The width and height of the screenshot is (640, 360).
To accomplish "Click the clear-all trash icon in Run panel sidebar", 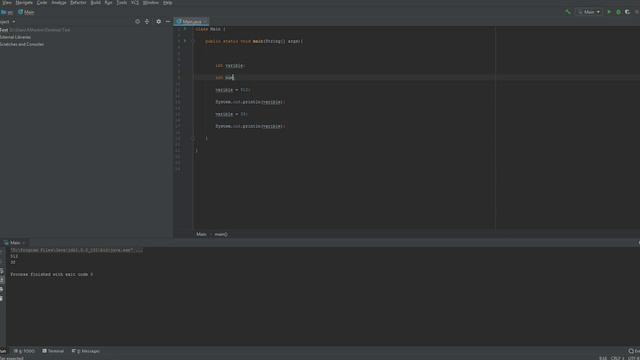I will [x=2, y=298].
